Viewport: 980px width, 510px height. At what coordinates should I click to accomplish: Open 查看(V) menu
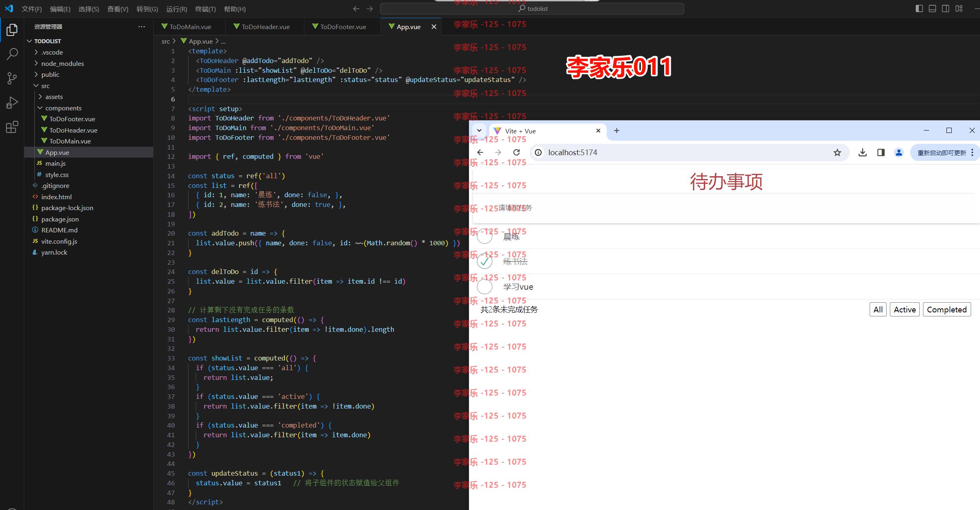(x=118, y=9)
